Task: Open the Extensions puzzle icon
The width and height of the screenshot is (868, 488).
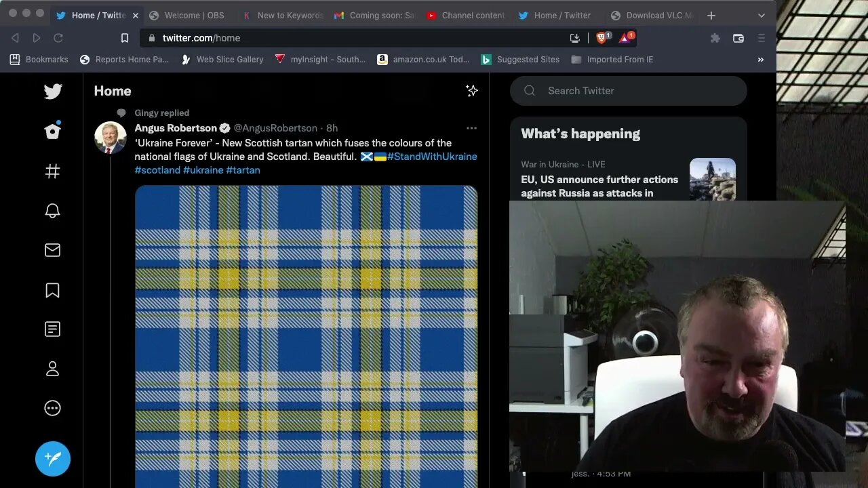Action: [x=715, y=38]
